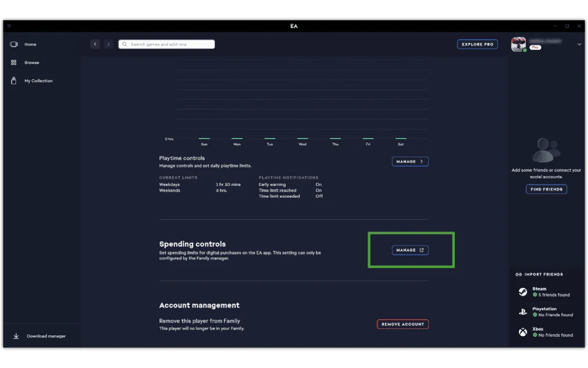
Task: Click the PlayStation import friends icon
Action: point(523,312)
